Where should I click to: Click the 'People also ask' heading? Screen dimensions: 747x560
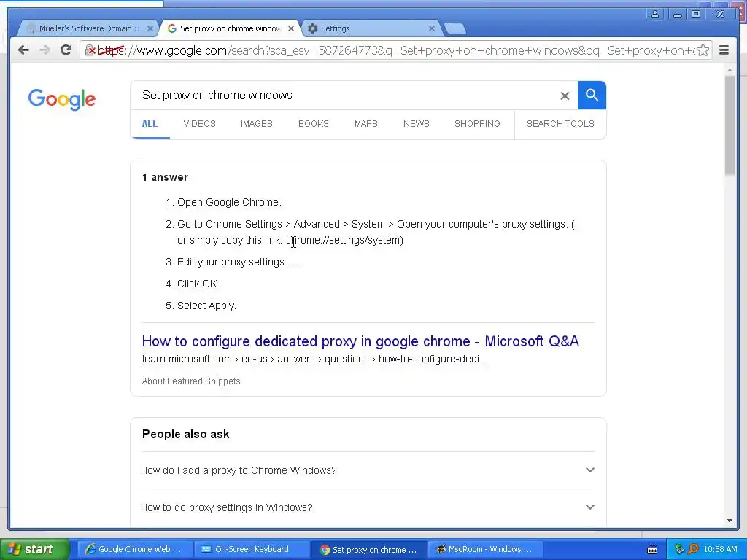point(186,435)
